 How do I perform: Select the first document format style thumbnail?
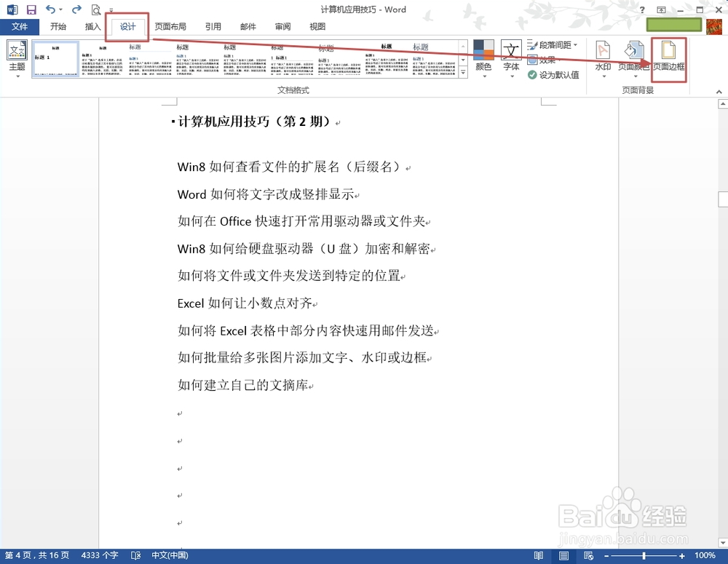coord(55,58)
